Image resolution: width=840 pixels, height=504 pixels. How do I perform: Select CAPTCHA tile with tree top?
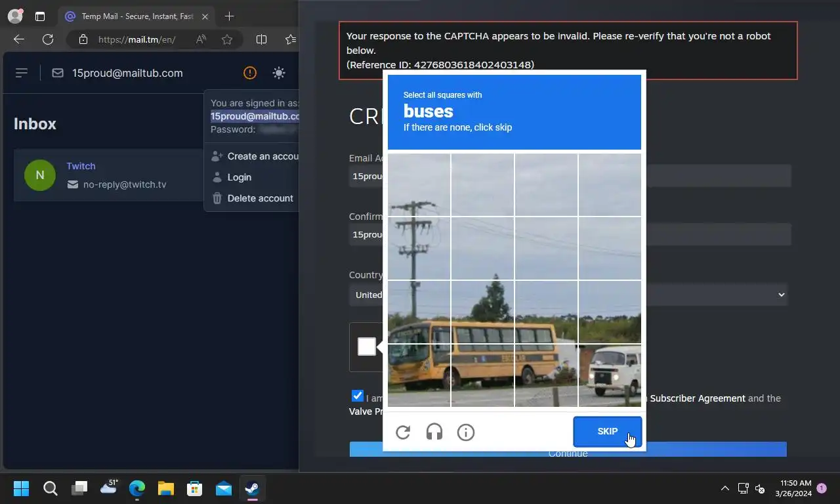(482, 312)
